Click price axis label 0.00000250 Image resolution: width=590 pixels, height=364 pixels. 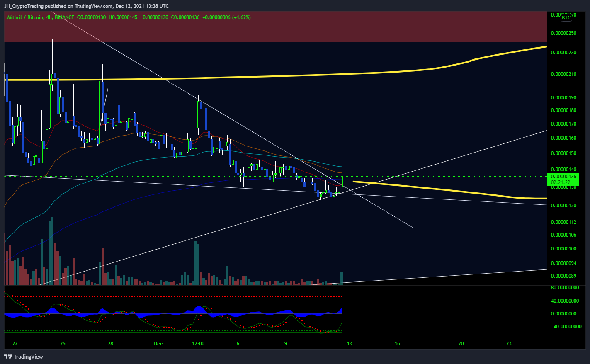pos(563,33)
